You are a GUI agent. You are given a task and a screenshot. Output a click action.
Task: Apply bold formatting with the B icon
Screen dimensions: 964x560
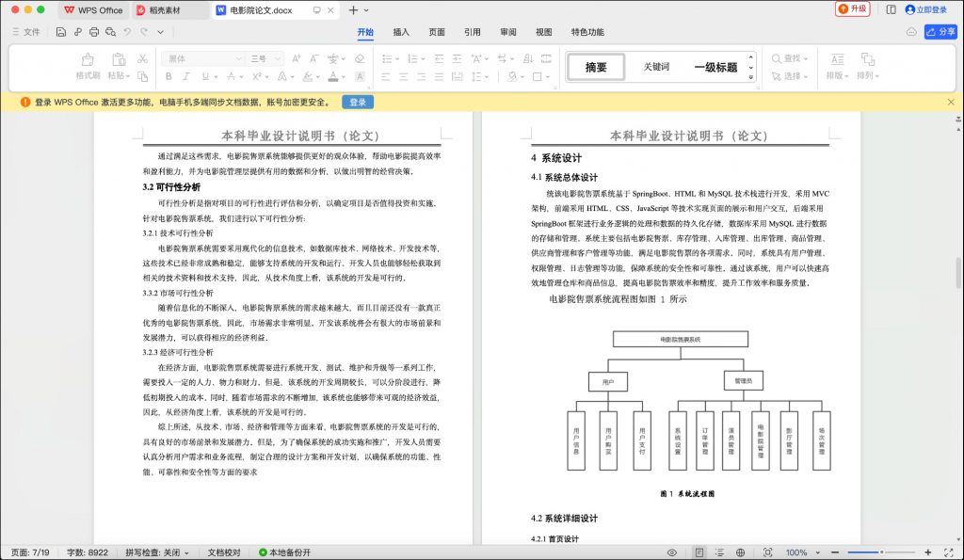coord(168,75)
